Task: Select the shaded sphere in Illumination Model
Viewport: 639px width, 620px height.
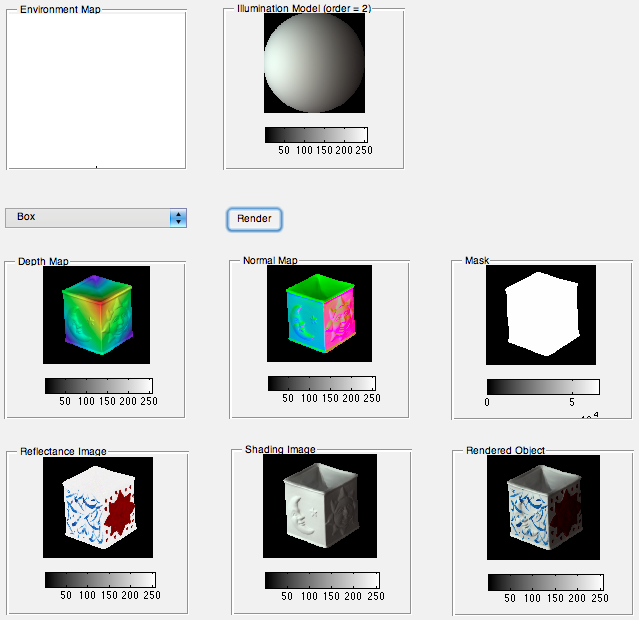Action: (x=313, y=62)
